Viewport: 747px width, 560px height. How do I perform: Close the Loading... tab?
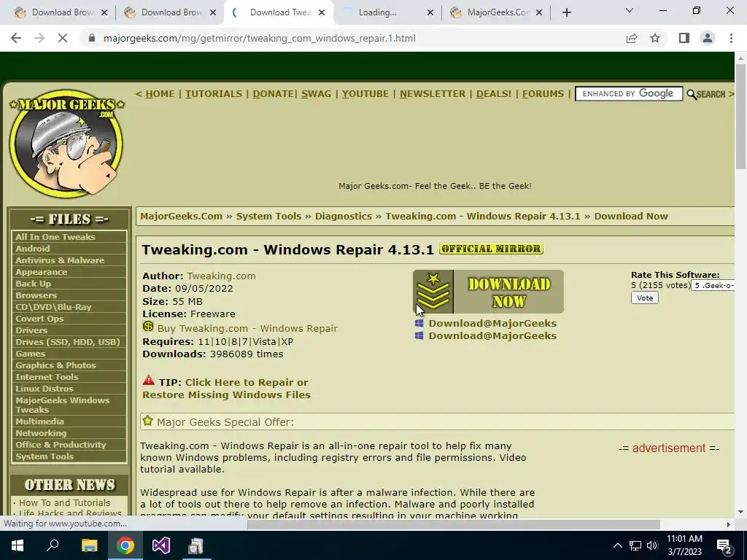tap(430, 13)
